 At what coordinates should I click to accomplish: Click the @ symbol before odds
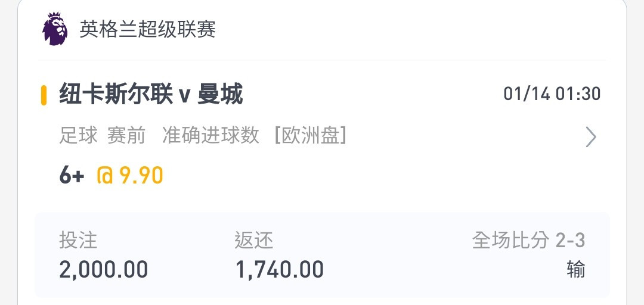click(x=105, y=176)
